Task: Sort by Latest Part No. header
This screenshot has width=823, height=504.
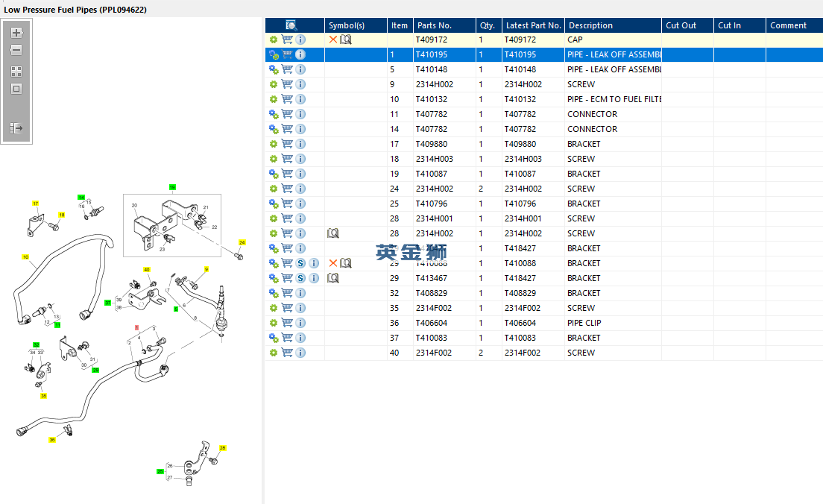Action: click(x=533, y=25)
